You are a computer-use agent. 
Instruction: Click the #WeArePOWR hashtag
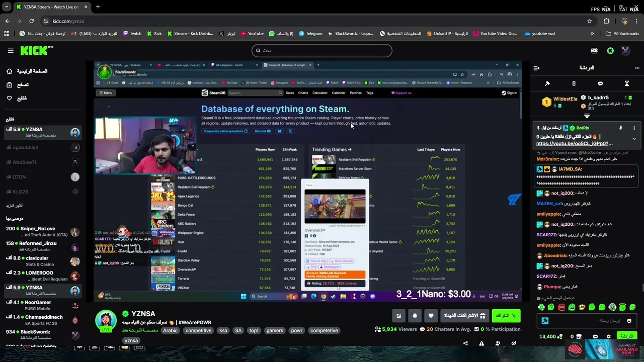click(195, 323)
